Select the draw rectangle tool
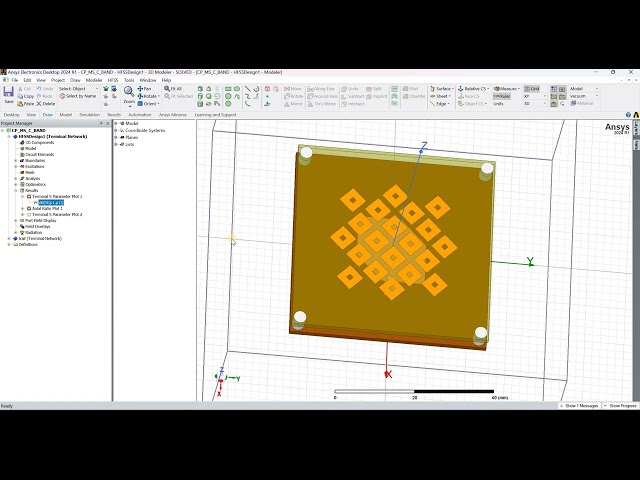 pos(228,89)
